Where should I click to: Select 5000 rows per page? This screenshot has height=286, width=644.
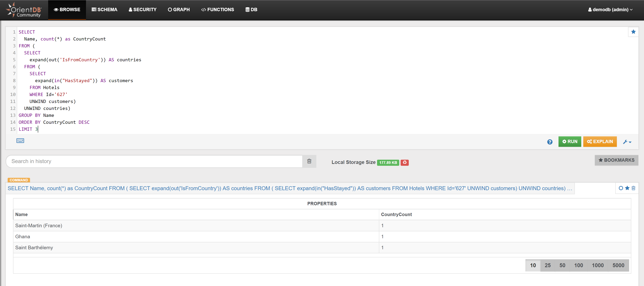click(x=618, y=265)
